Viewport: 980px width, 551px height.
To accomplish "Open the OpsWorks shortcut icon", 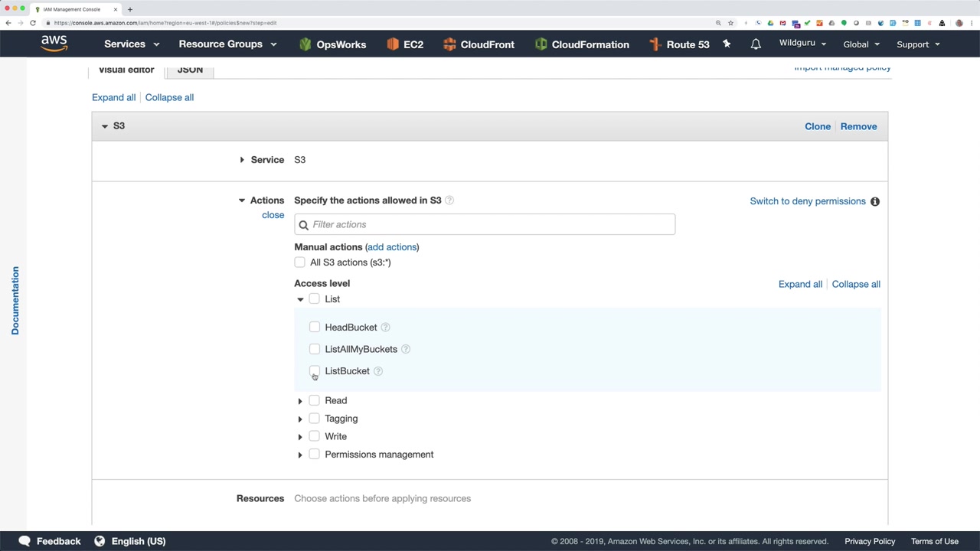I will point(305,44).
